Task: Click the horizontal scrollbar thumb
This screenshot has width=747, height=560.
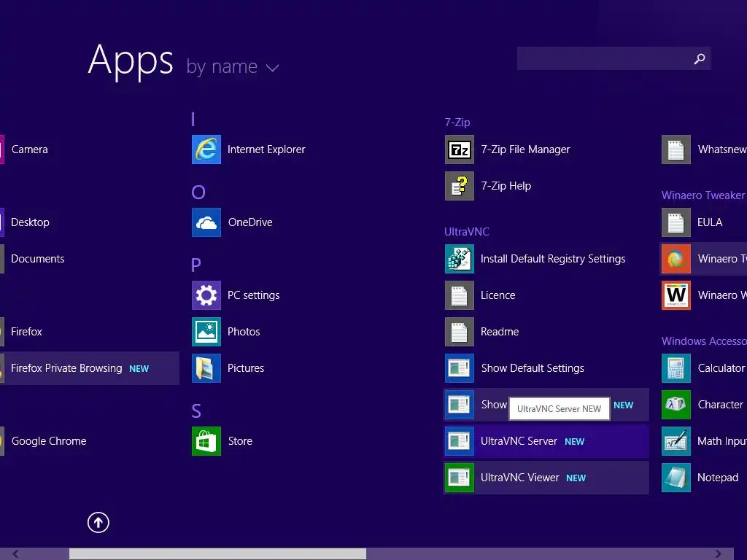Action: tap(217, 554)
